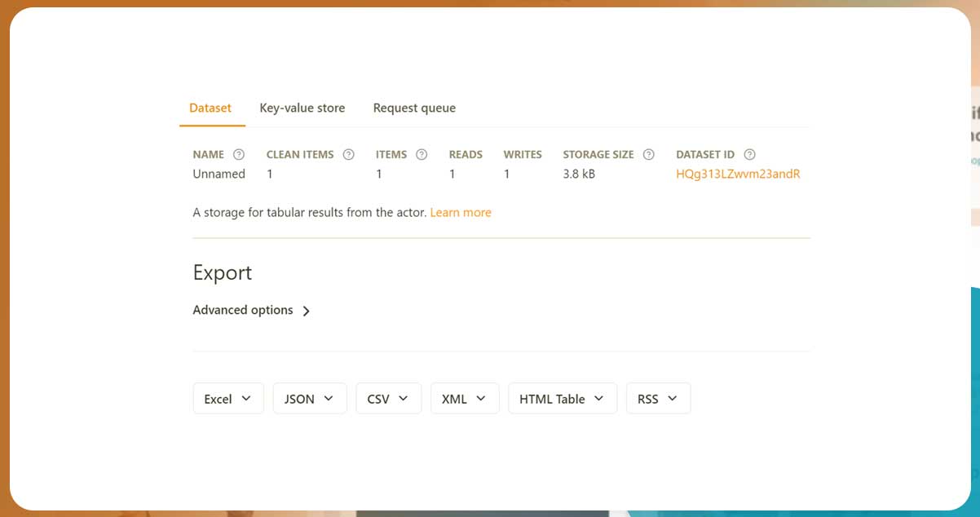Select the Dataset tab
Screen dimensions: 980x517
(210, 108)
